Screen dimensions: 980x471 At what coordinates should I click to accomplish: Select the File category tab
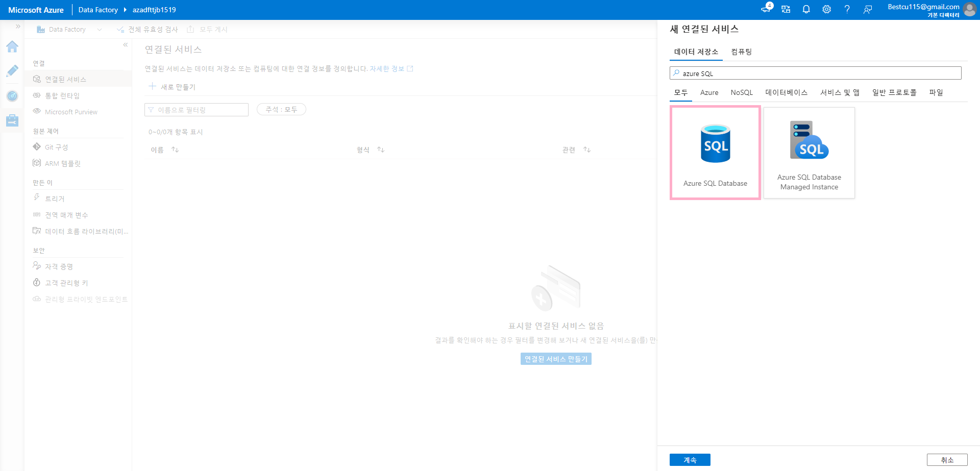click(x=936, y=92)
